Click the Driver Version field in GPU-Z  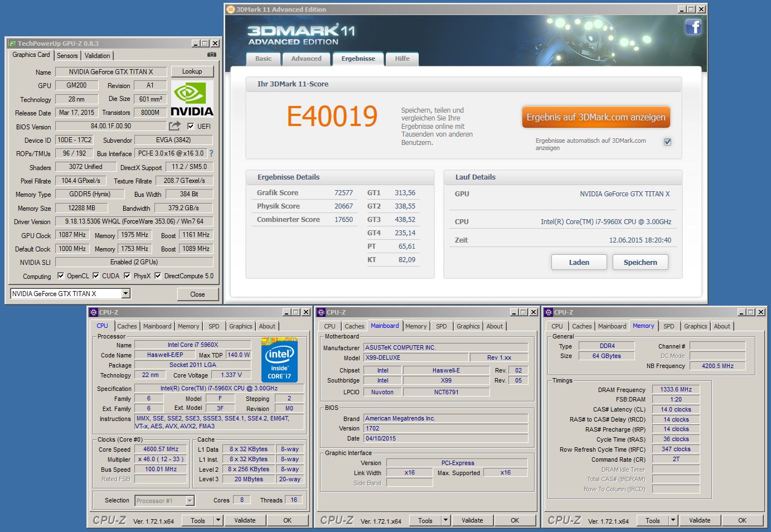click(134, 221)
